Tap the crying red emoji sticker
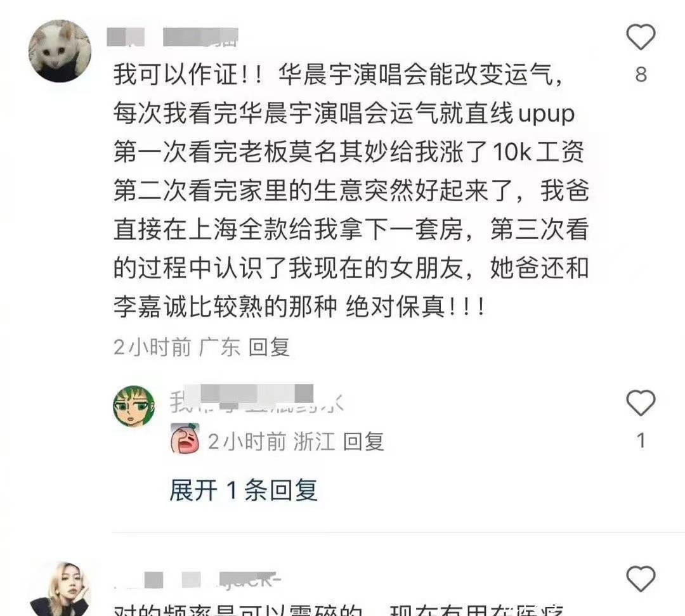 (x=185, y=439)
